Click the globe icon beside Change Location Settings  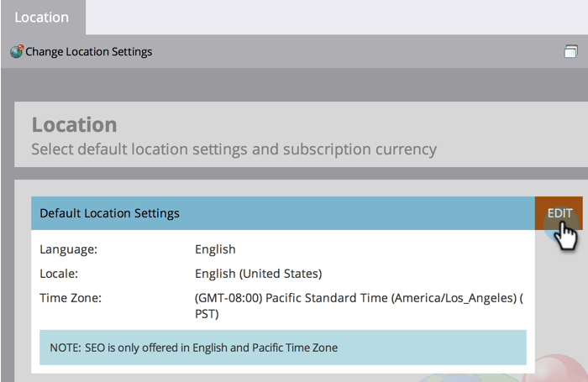pos(17,51)
